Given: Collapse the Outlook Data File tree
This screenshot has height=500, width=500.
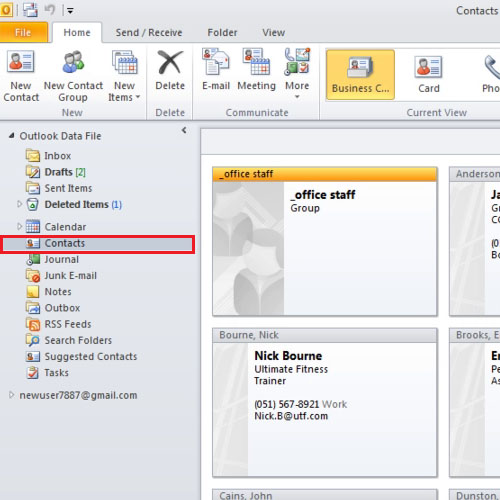Looking at the screenshot, I should [12, 136].
